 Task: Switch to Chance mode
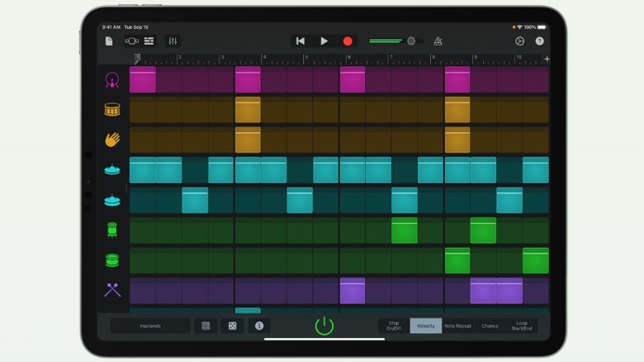click(x=490, y=326)
